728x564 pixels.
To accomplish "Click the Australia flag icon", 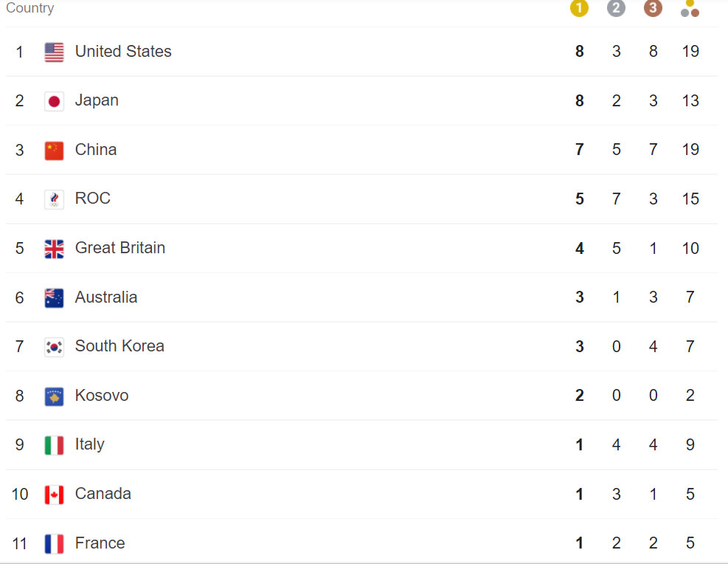I will pos(54,298).
